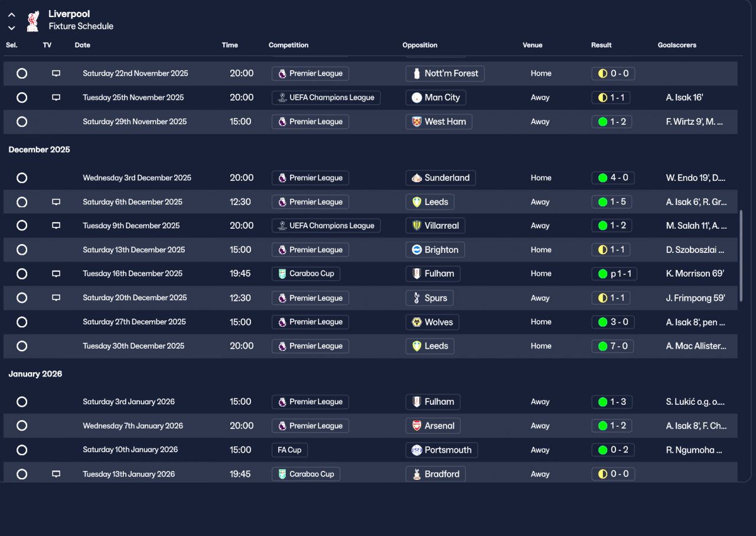View the 3 - 0 result against Wolves
This screenshot has width=756, height=536.
point(613,322)
